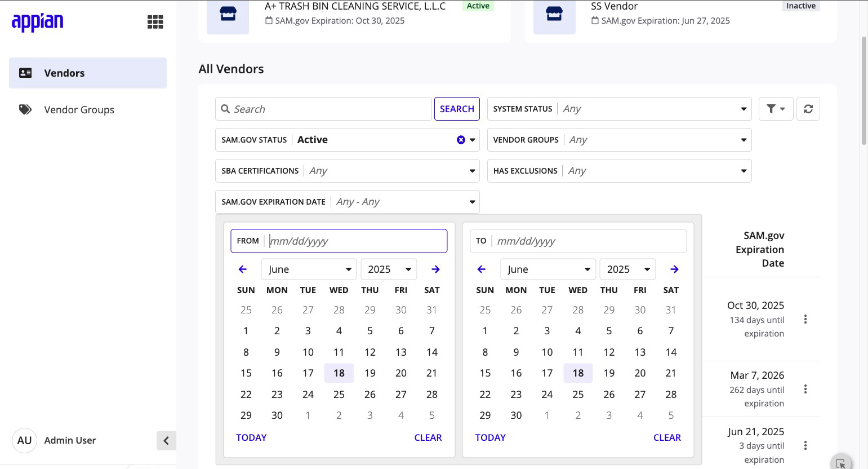Click the FROM date input field
Screen dimensions: 868x469
tap(339, 241)
